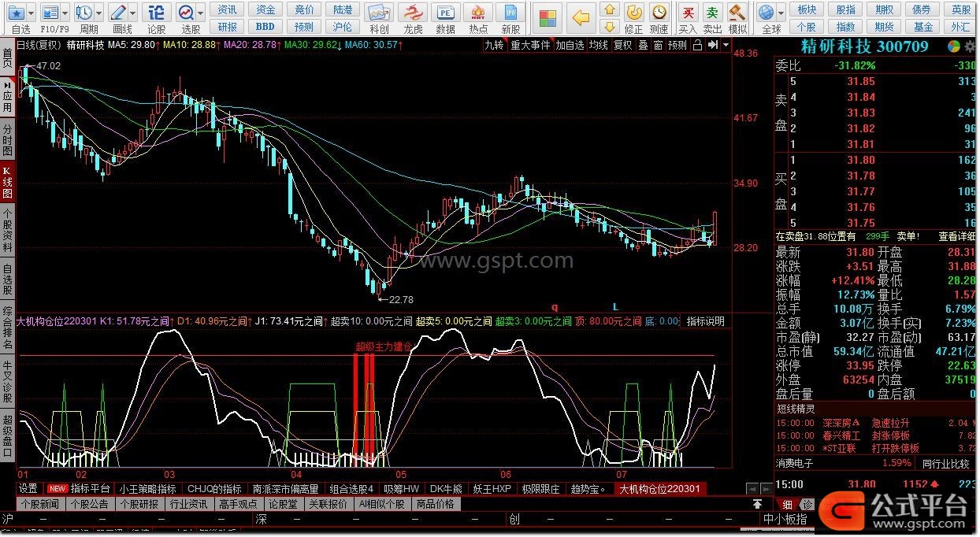
Task: Expand the panel with the up-arrow button
Action: coord(757,504)
